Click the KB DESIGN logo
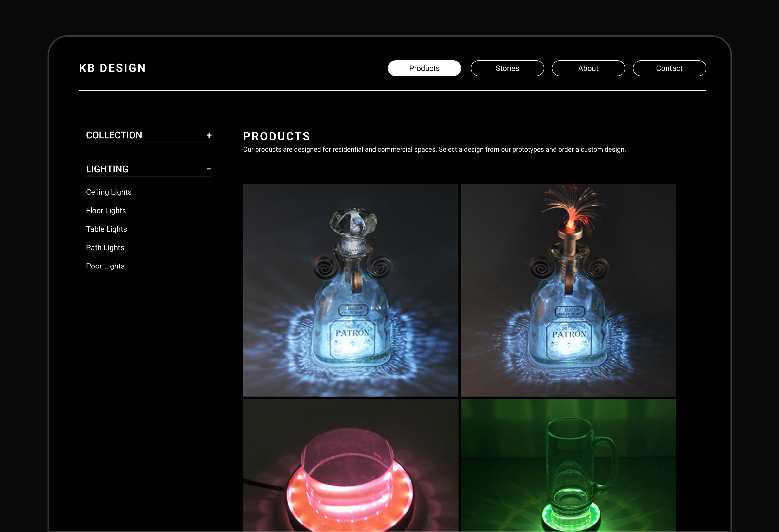This screenshot has height=532, width=779. coord(112,68)
